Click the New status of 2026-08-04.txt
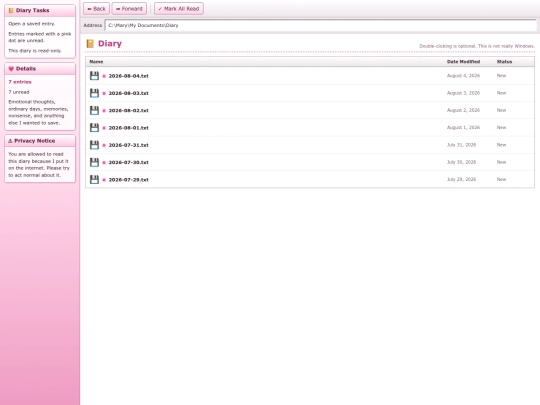 point(501,75)
